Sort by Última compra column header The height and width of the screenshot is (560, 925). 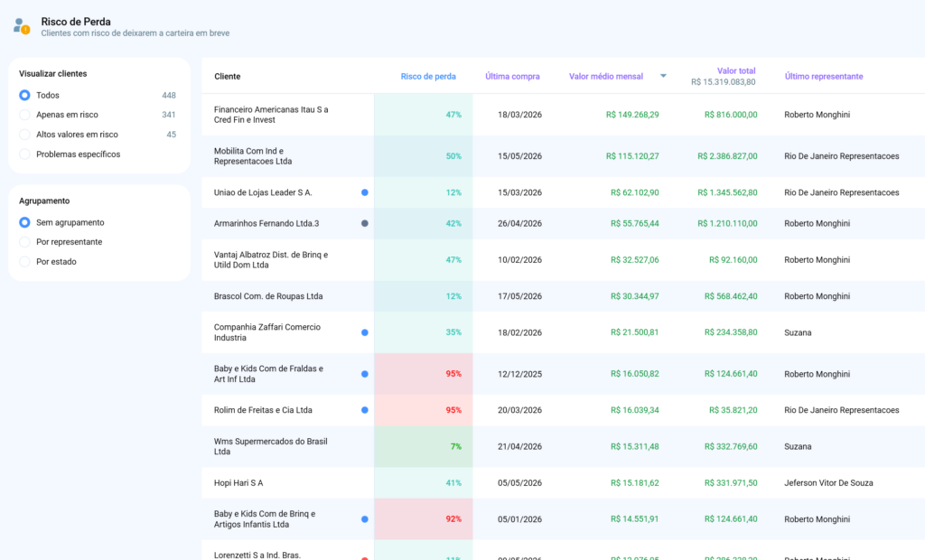(x=512, y=76)
